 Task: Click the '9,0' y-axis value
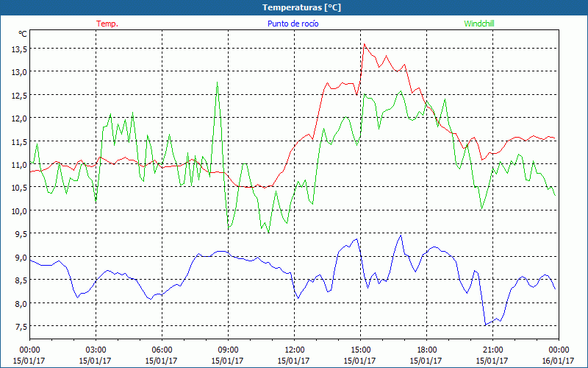coord(21,257)
